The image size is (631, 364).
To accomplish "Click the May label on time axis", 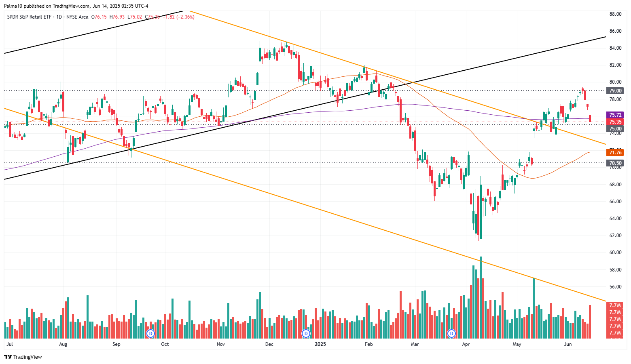I will [x=517, y=344].
